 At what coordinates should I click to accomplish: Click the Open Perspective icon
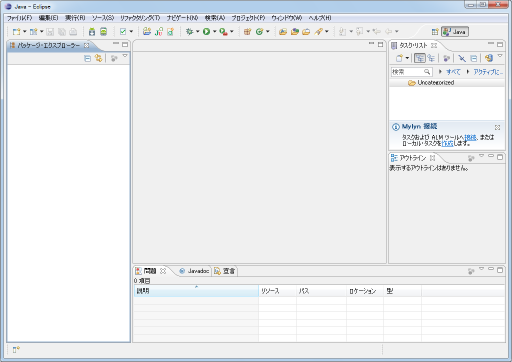coord(435,32)
